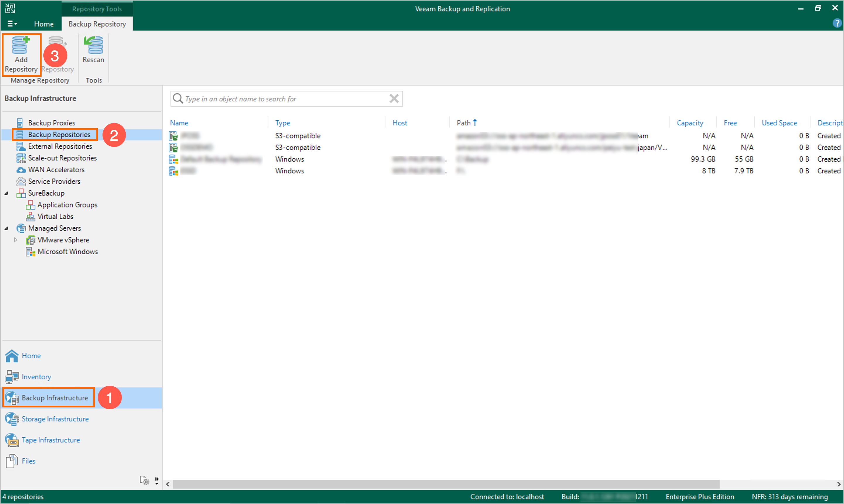Select Backup Repositories tree node
Viewport: 844px width, 504px height.
pyautogui.click(x=59, y=135)
